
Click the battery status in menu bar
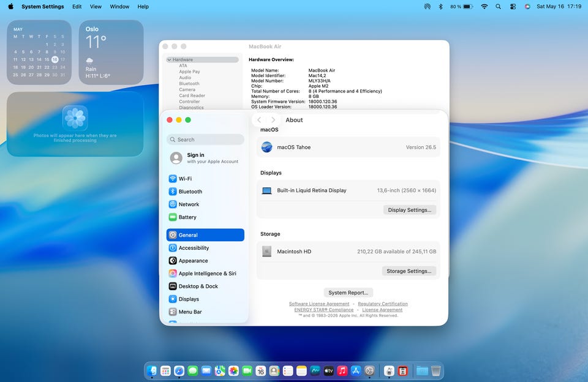pyautogui.click(x=461, y=6)
